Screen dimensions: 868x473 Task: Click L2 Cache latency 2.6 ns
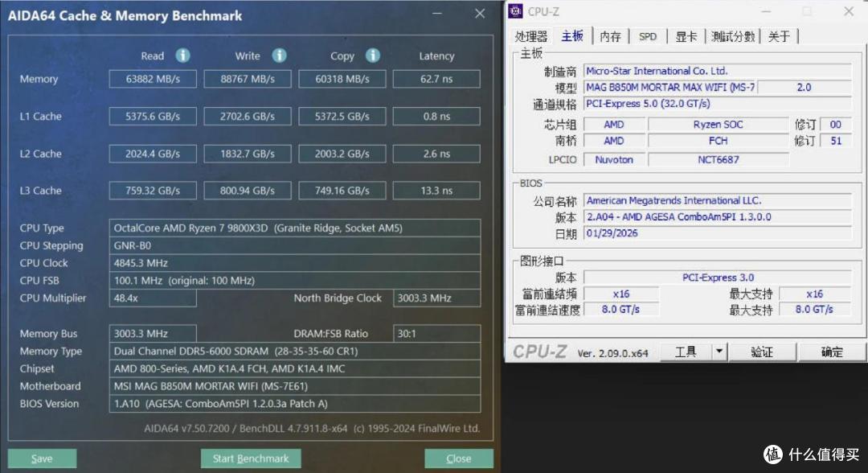[436, 154]
